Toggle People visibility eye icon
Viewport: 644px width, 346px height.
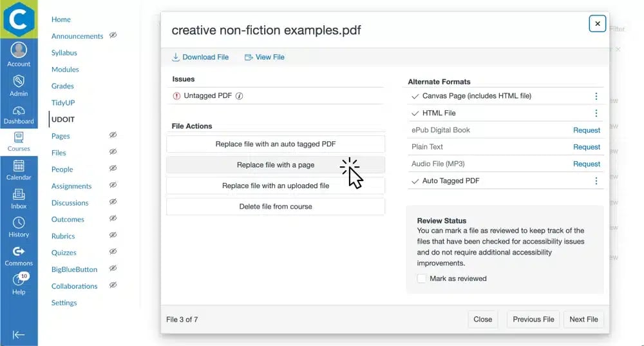(113, 168)
